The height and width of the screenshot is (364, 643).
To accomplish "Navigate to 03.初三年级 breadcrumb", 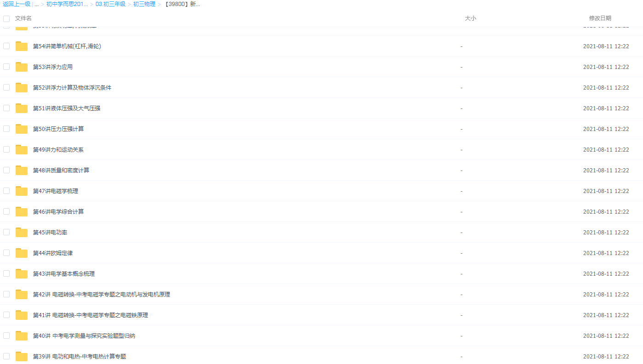I will pos(110,4).
